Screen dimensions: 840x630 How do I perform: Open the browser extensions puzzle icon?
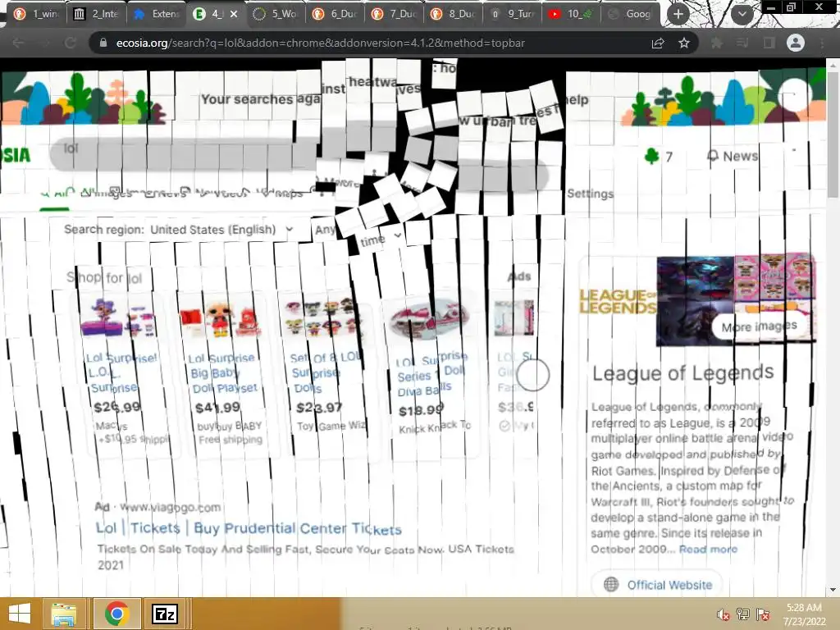[x=716, y=43]
